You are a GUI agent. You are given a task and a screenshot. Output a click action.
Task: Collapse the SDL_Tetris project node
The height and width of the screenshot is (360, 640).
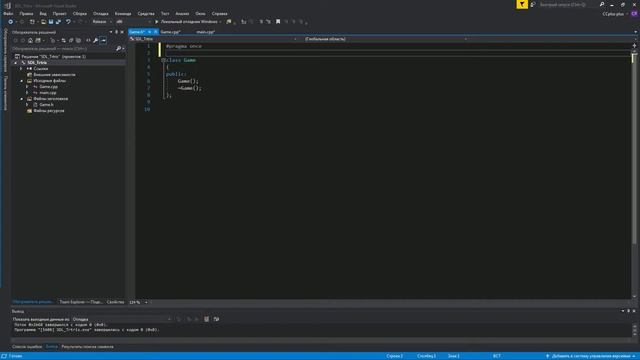click(16, 63)
